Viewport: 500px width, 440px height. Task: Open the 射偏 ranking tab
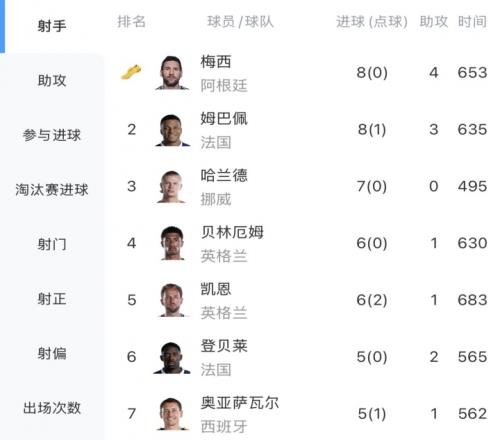tap(52, 354)
